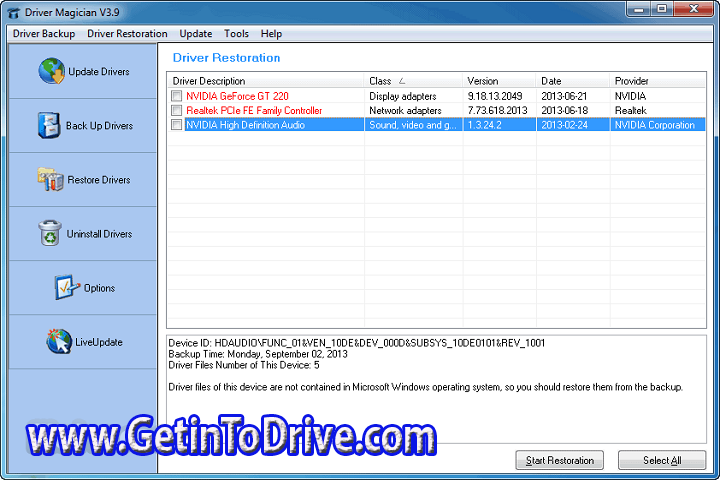
Task: Click version 9.18.13.2049 cell
Action: click(495, 96)
